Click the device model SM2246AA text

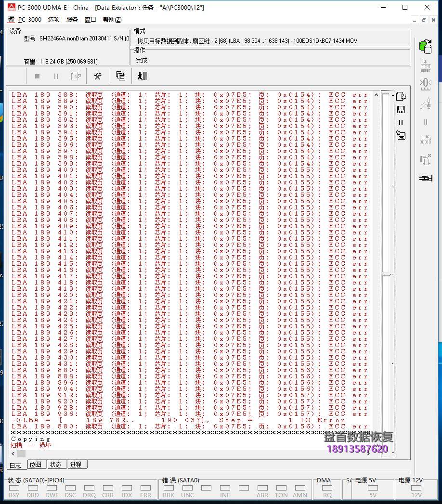point(84,39)
